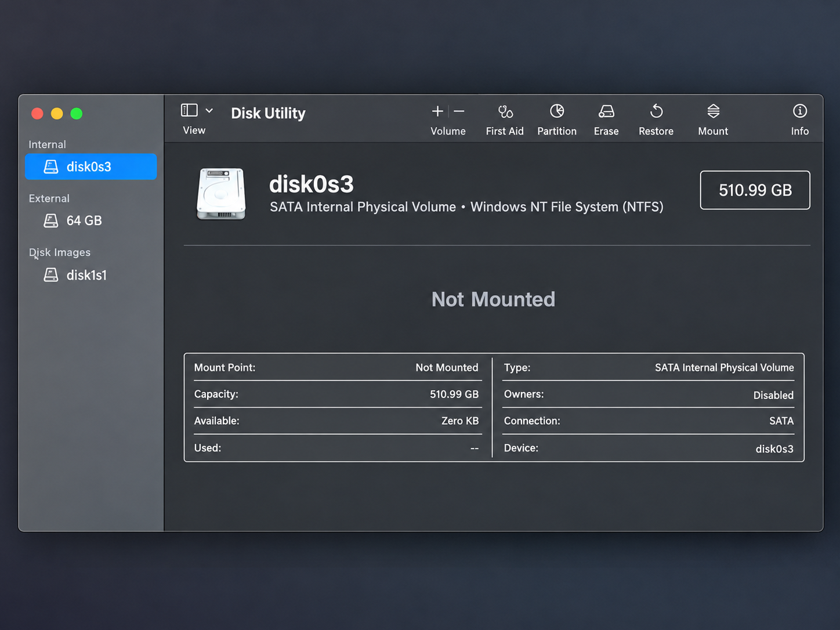This screenshot has width=840, height=630.
Task: Minimize the Disk Utility window
Action: point(57,114)
